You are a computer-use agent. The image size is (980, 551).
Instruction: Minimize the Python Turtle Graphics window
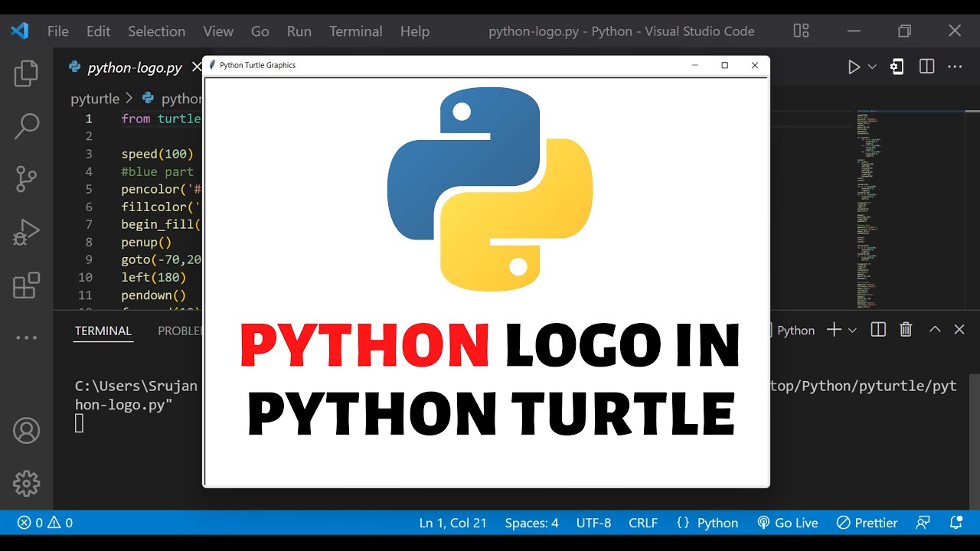pos(695,65)
